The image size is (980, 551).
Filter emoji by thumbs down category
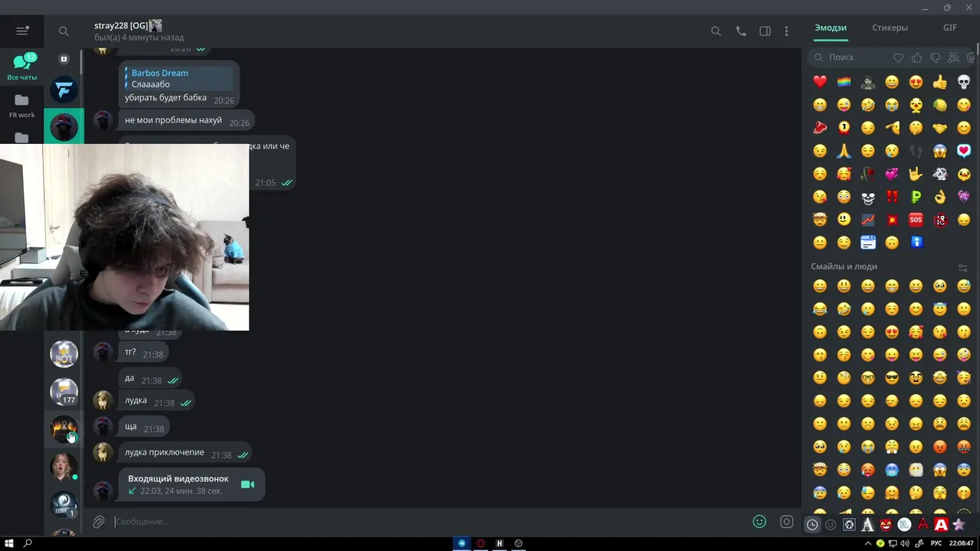pyautogui.click(x=935, y=57)
